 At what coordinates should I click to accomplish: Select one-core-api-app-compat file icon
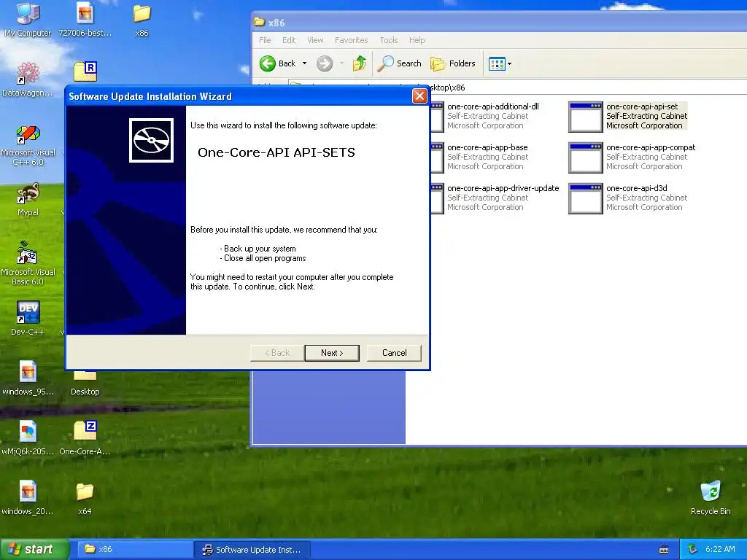[x=586, y=157]
